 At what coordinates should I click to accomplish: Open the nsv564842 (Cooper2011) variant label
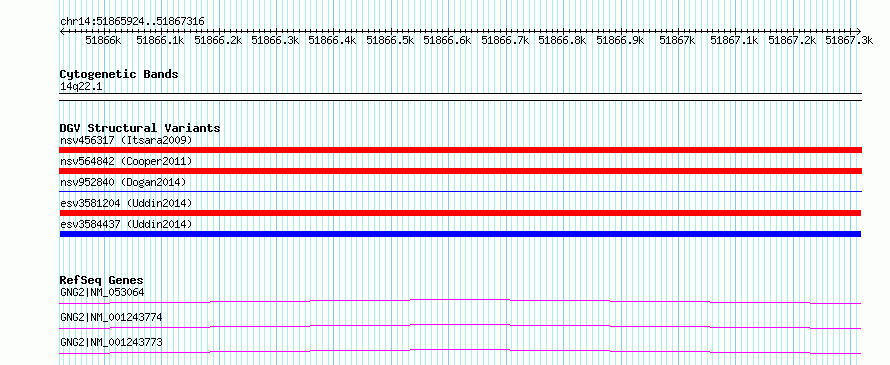pyautogui.click(x=126, y=161)
